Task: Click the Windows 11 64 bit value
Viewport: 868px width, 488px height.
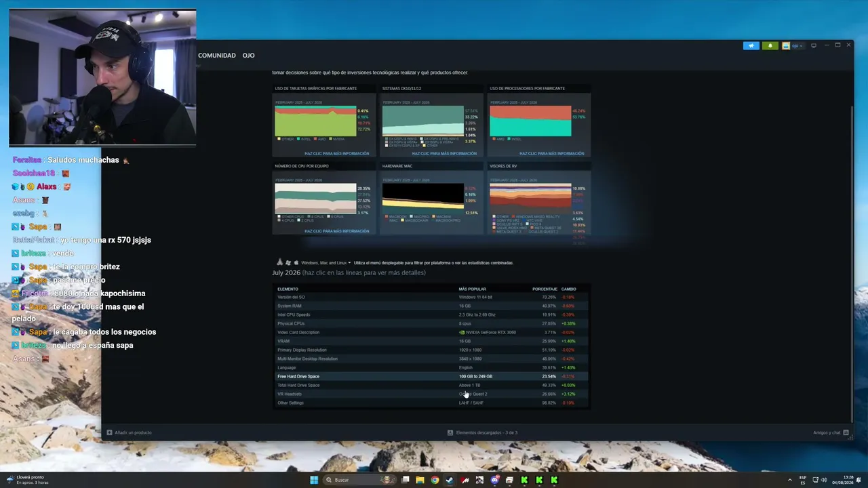Action: [x=475, y=297]
